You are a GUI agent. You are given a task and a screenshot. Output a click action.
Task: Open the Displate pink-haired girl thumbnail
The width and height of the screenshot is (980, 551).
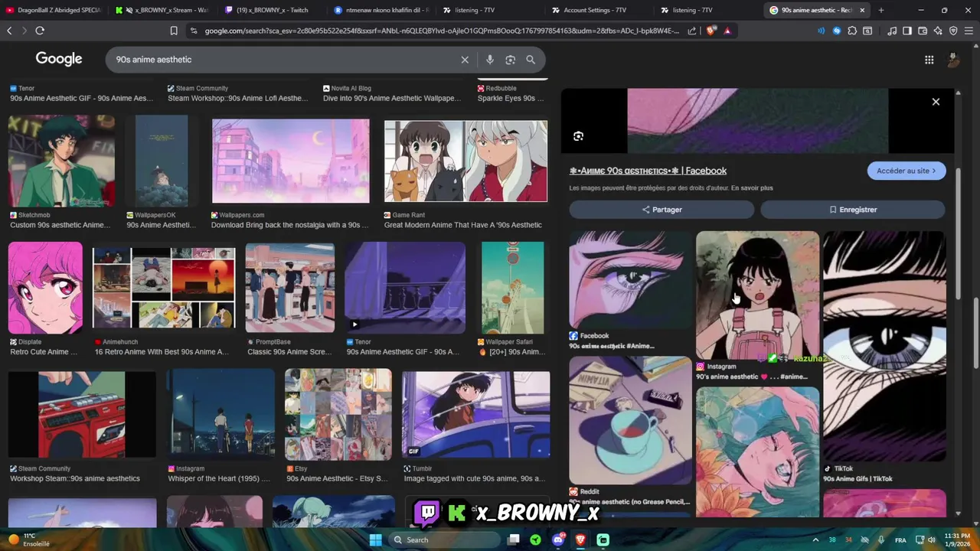pos(45,288)
